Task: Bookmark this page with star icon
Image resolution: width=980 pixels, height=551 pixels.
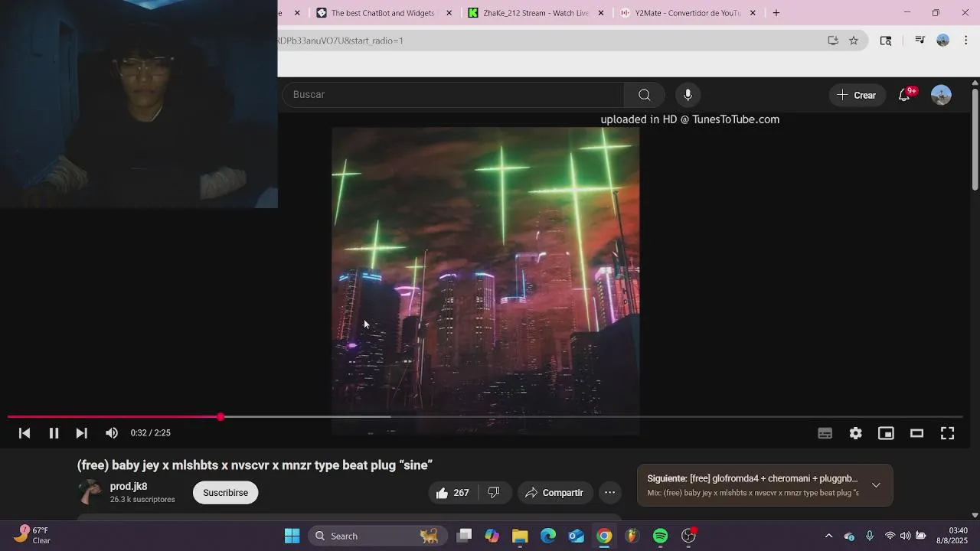Action: click(x=854, y=41)
